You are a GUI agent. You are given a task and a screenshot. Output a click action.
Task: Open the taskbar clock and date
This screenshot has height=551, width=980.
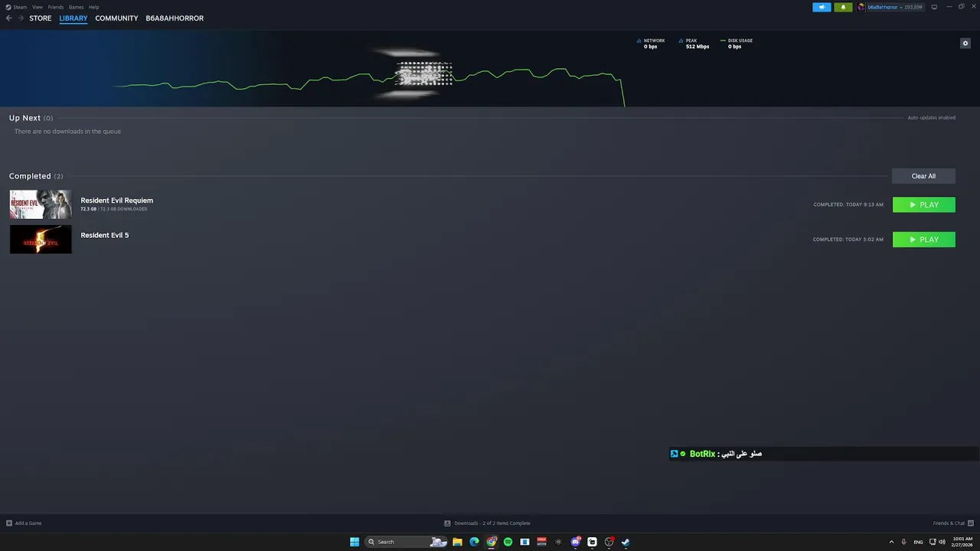click(x=962, y=542)
